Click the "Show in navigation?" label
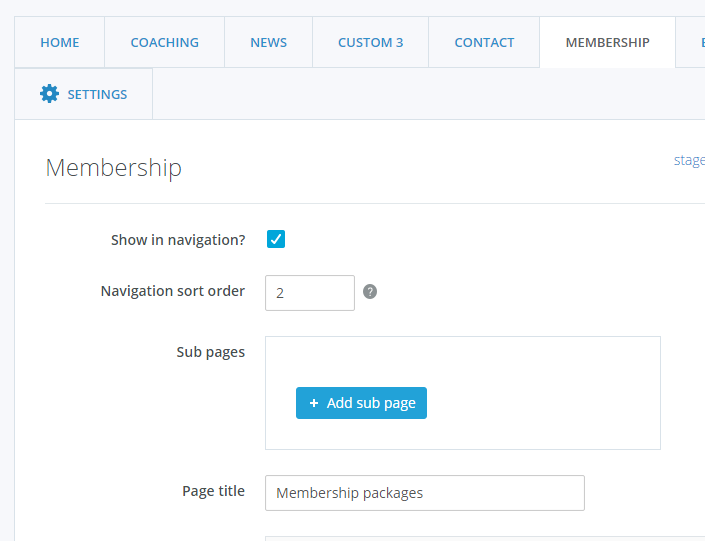705x541 pixels. 178,240
